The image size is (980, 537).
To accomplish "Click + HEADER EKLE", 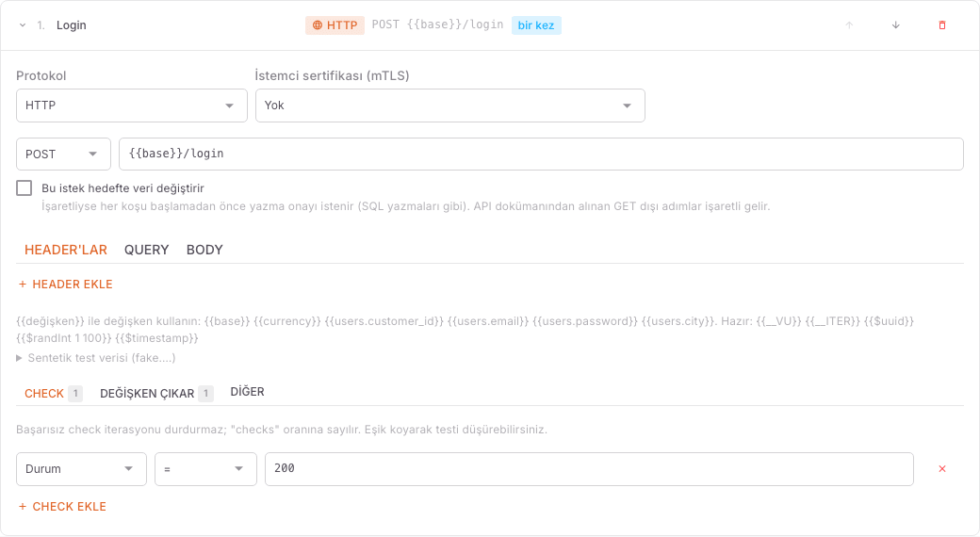I will click(66, 285).
